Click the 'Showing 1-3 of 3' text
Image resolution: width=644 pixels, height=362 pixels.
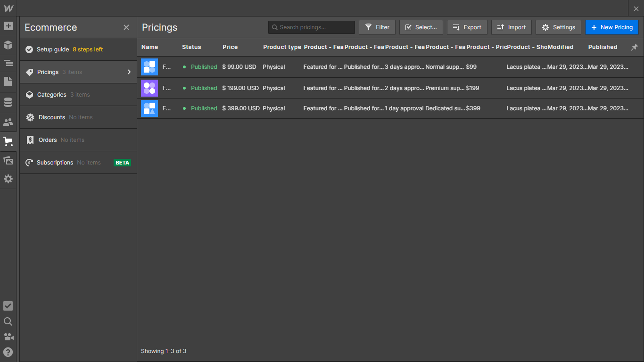click(164, 351)
